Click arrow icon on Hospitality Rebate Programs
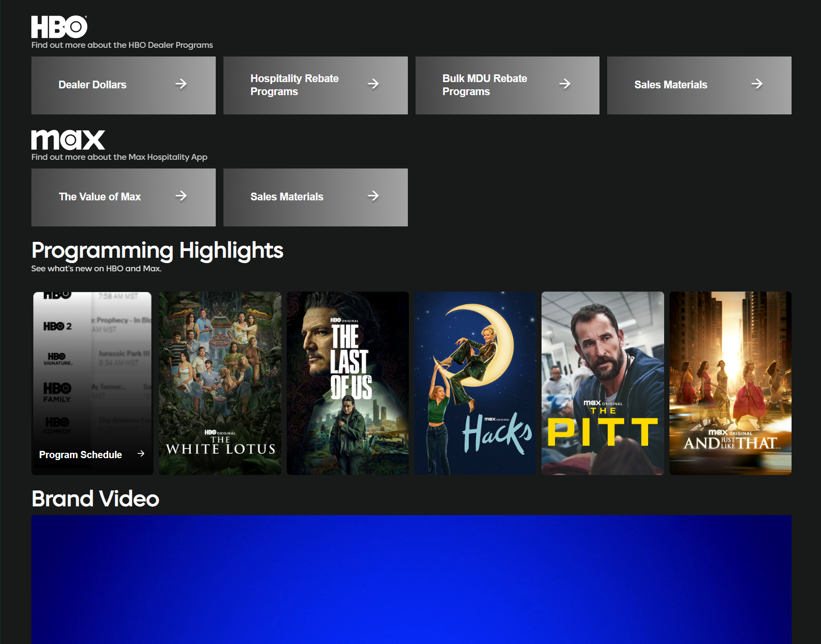 373,84
